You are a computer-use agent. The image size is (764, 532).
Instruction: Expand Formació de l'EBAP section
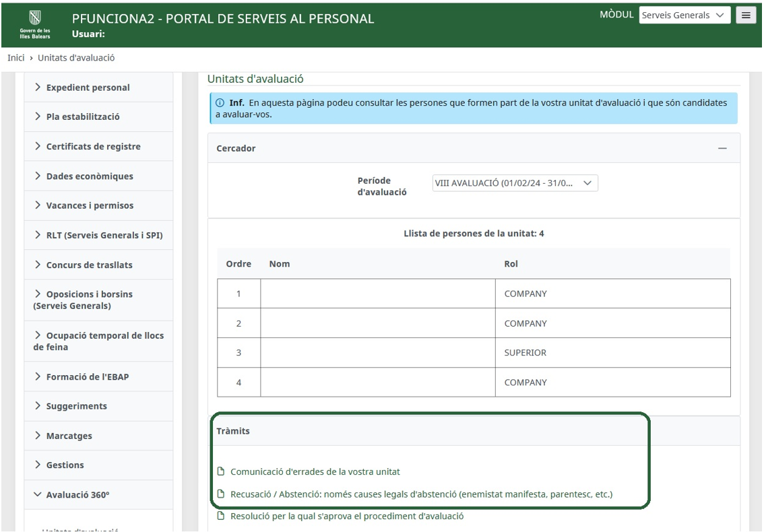coord(87,377)
